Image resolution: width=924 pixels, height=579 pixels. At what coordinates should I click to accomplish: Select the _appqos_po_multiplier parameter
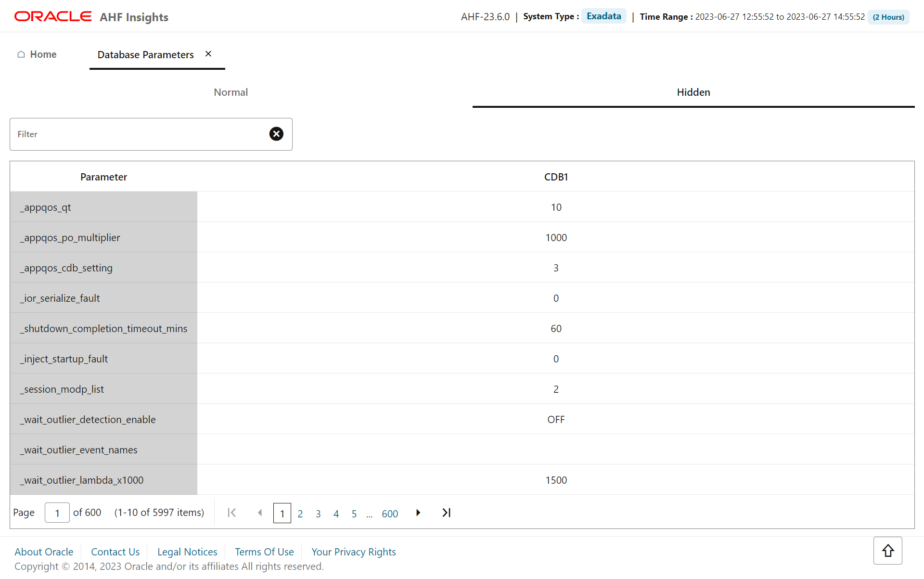click(103, 237)
